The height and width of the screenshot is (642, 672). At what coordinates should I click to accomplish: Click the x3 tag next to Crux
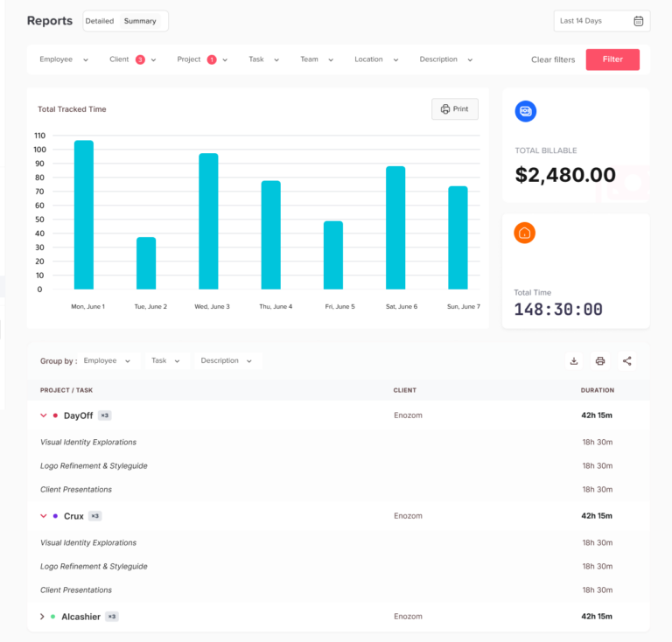coord(95,516)
